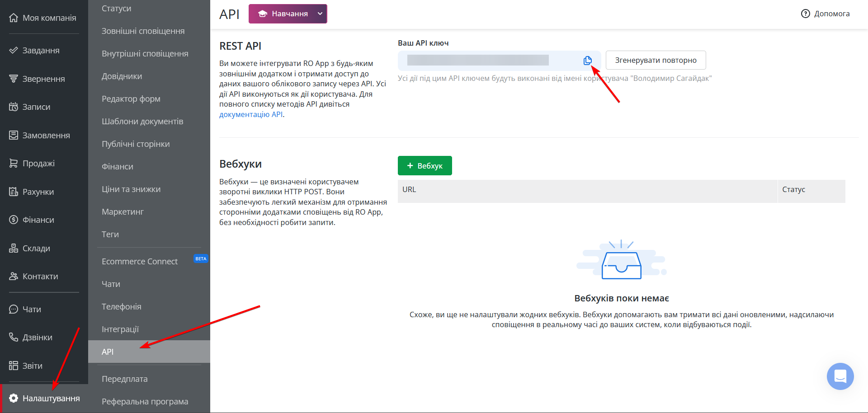Click the masked API key field
The width and height of the screenshot is (868, 413).
tap(477, 60)
